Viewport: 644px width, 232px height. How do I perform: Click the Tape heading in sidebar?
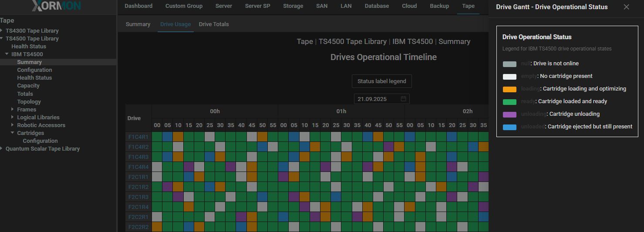(x=7, y=20)
